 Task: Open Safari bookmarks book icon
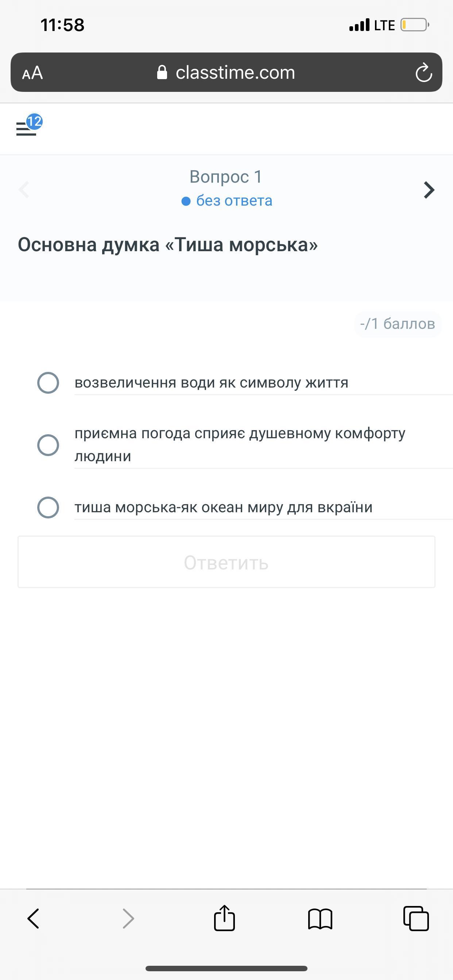320,919
